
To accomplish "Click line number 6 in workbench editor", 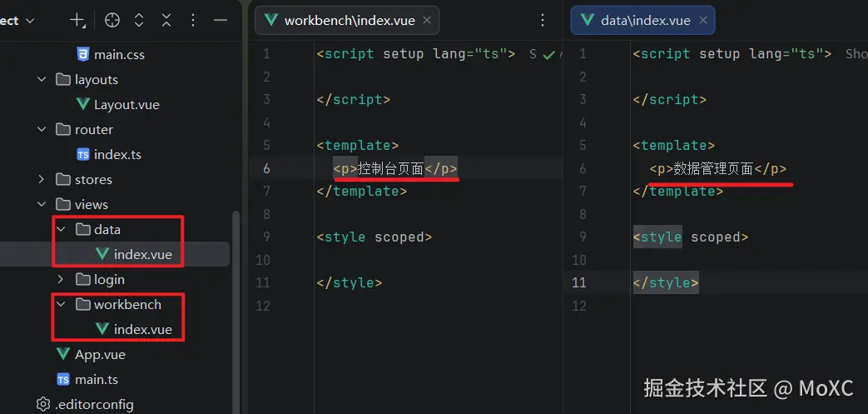I will pos(266,168).
